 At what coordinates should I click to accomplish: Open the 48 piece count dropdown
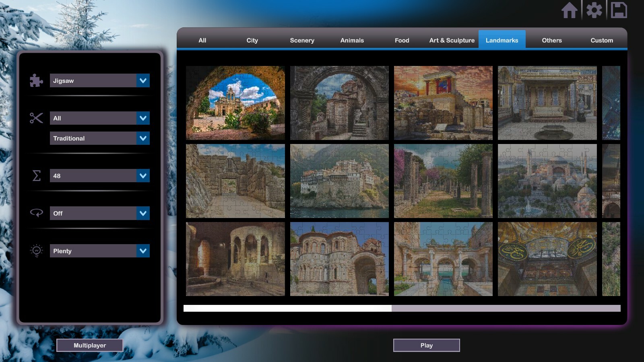click(x=99, y=175)
